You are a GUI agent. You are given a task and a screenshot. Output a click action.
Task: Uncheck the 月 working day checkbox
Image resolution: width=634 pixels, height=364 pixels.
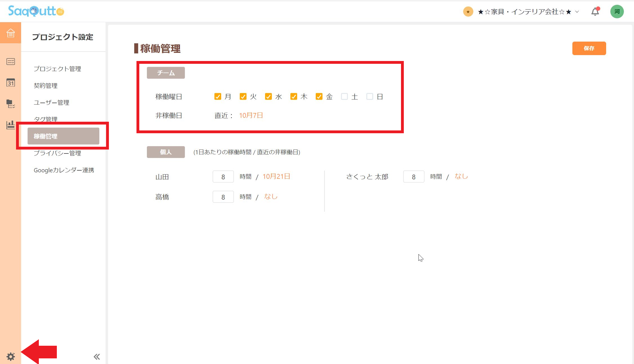[218, 96]
